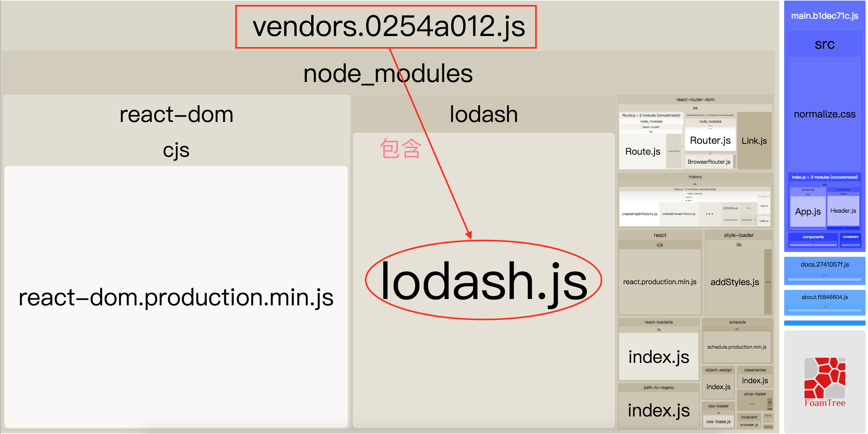This screenshot has height=434, width=868.
Task: Select the addStyles.js cell
Action: 735,282
